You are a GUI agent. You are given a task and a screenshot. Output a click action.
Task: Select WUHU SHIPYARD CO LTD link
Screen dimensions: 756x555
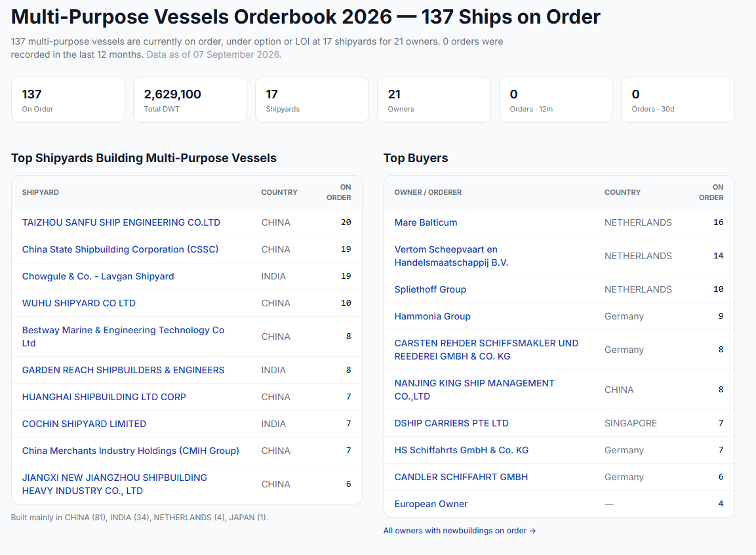(x=79, y=303)
